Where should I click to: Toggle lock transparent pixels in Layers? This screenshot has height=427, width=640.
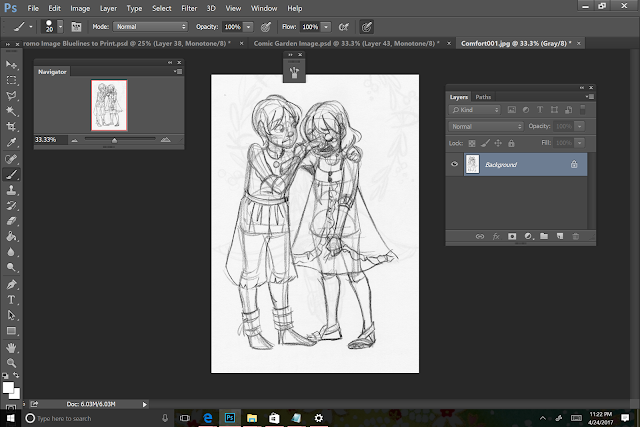point(473,143)
